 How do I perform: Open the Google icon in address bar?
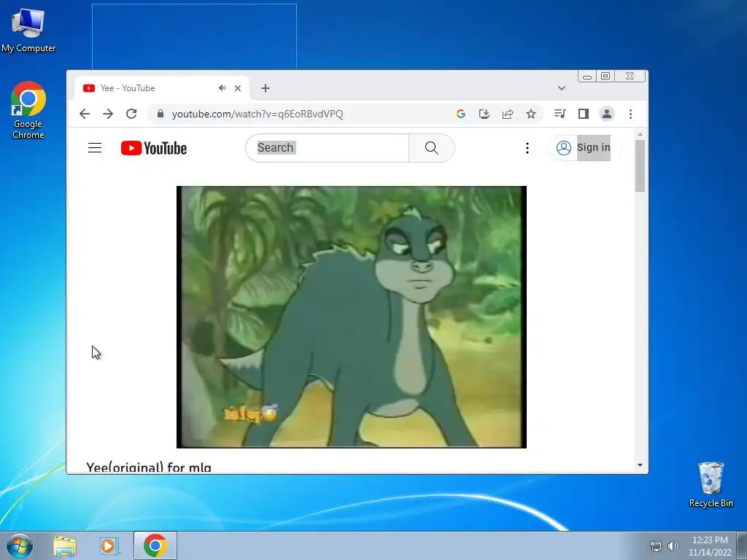(x=461, y=114)
